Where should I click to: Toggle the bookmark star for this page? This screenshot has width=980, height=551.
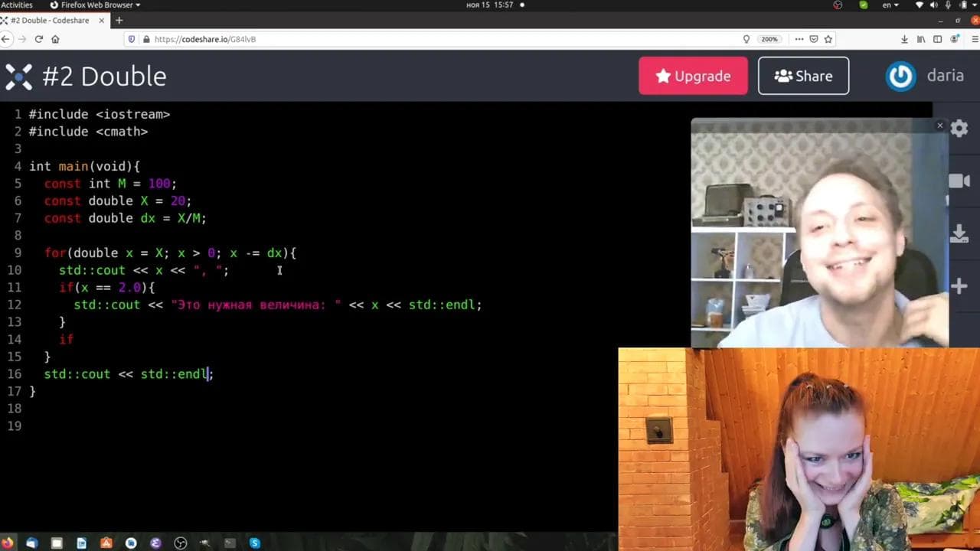(x=829, y=39)
